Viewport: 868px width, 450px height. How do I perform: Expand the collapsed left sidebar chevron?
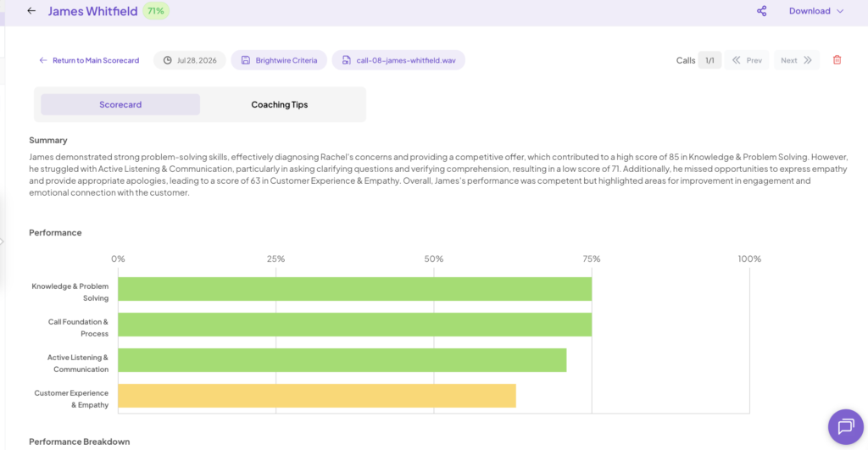click(x=2, y=242)
